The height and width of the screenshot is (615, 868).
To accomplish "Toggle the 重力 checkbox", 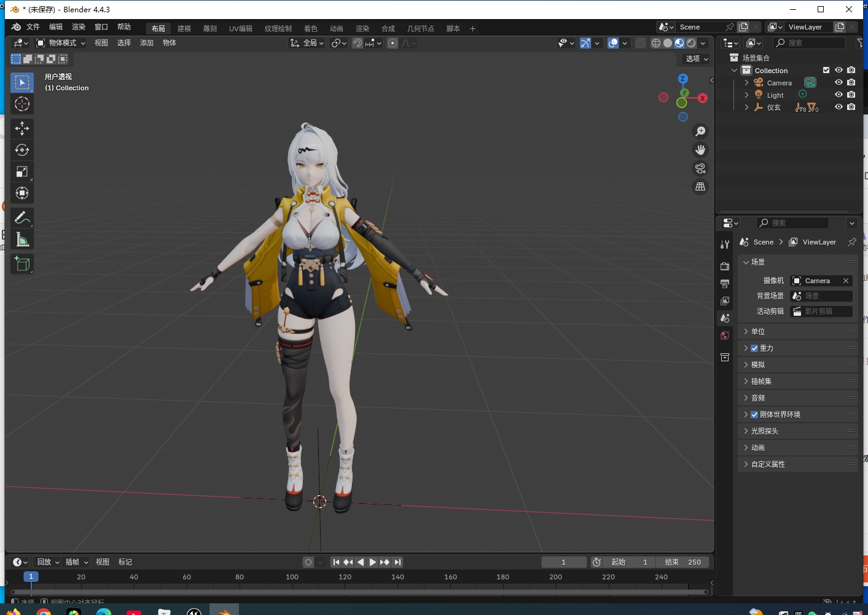I will click(x=754, y=348).
